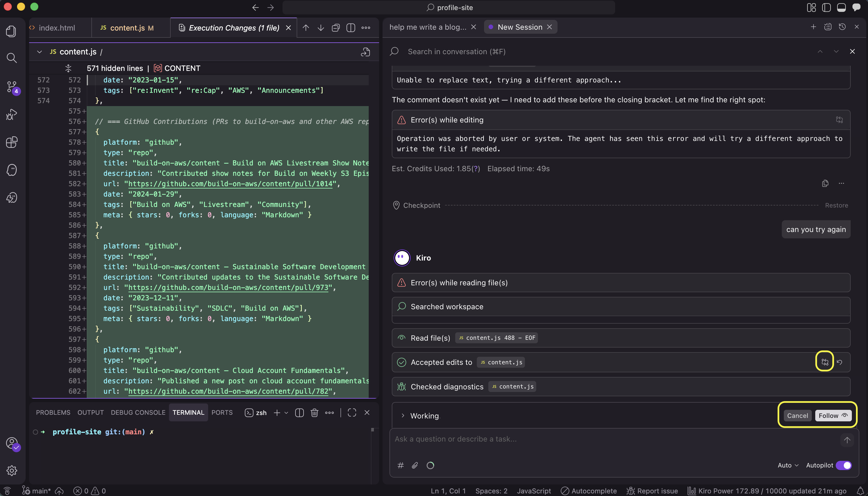Open the Kiro ghost panel icon
The width and height of the screenshot is (868, 496).
pos(11,170)
